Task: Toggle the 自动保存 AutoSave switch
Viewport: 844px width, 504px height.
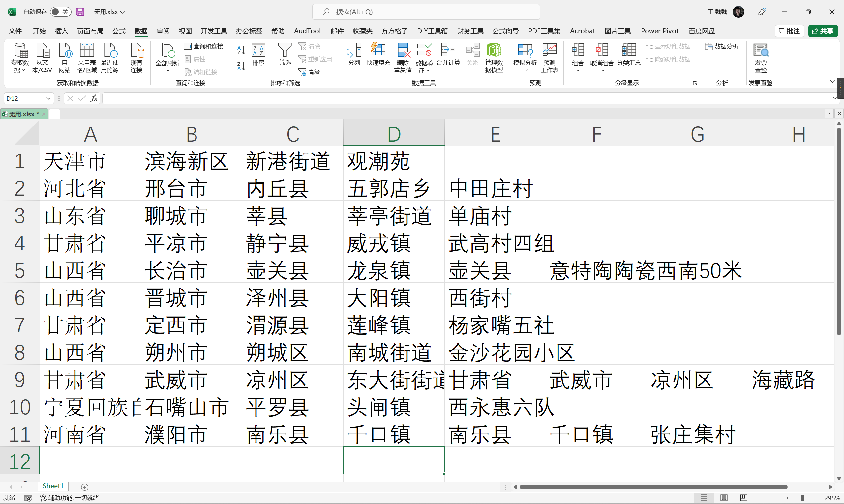Action: click(x=61, y=12)
